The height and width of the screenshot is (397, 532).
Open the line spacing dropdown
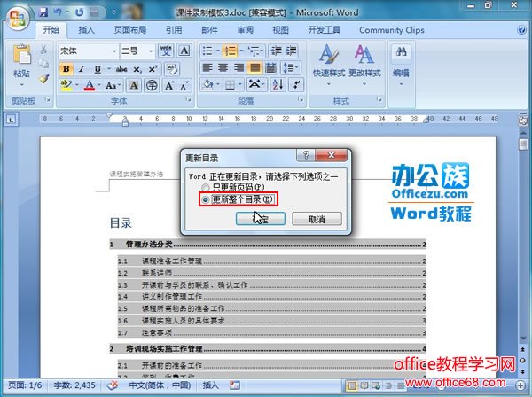(x=290, y=68)
